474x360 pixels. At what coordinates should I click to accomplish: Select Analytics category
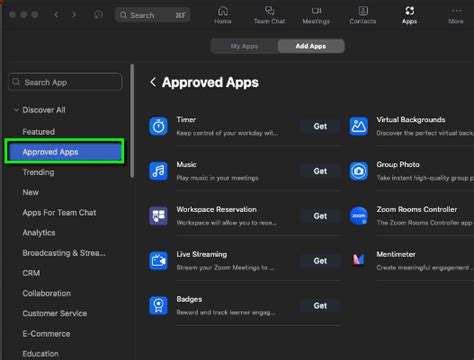coord(39,233)
